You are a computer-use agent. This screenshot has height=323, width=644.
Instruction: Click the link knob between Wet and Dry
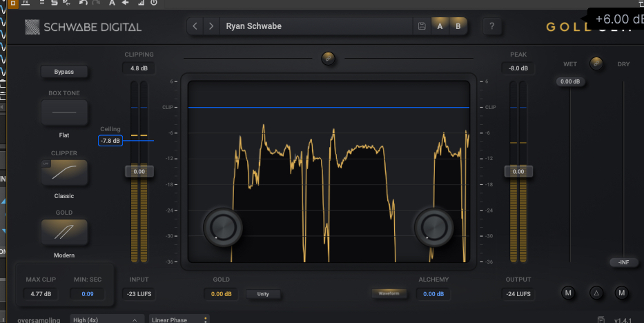[596, 63]
